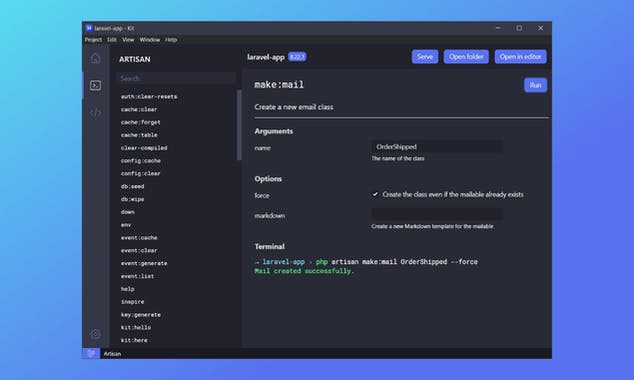Open settings gear in sidebar
Image resolution: width=634 pixels, height=380 pixels.
click(95, 334)
